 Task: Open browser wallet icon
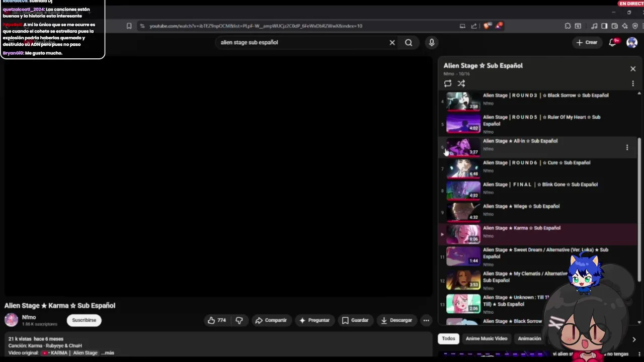pyautogui.click(x=615, y=26)
